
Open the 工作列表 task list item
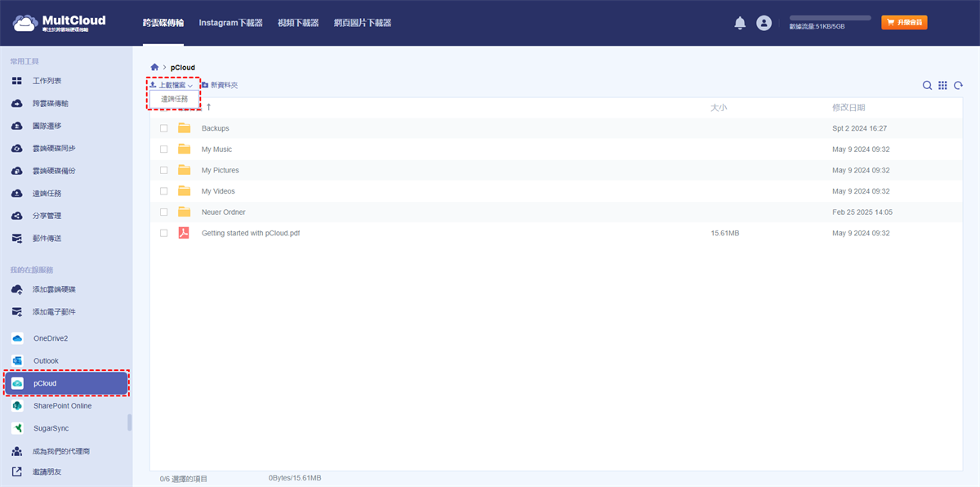(47, 81)
